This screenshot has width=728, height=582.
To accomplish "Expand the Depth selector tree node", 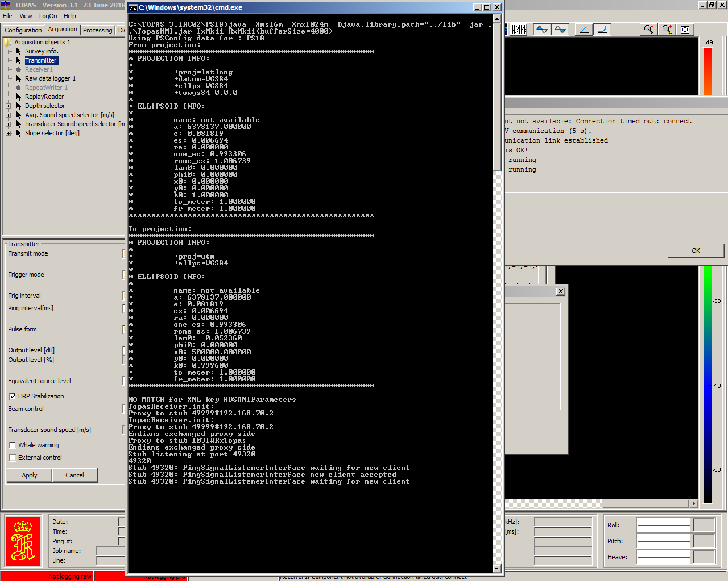I will point(9,106).
